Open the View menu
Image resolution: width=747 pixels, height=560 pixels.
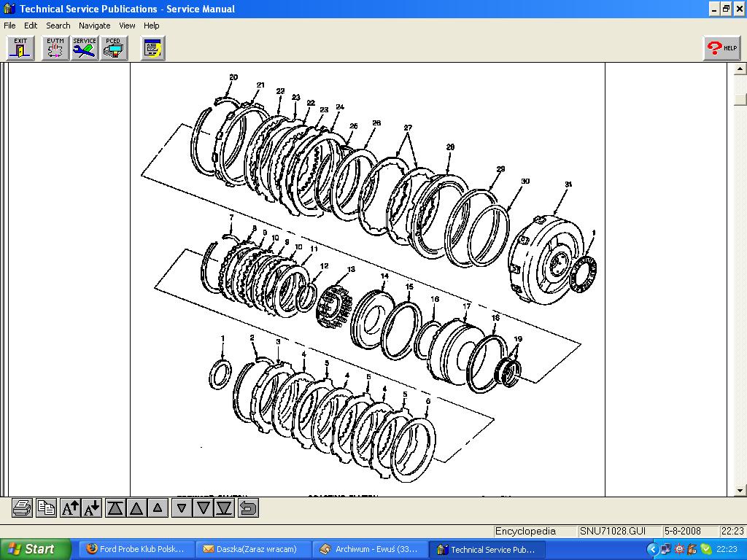pyautogui.click(x=127, y=26)
